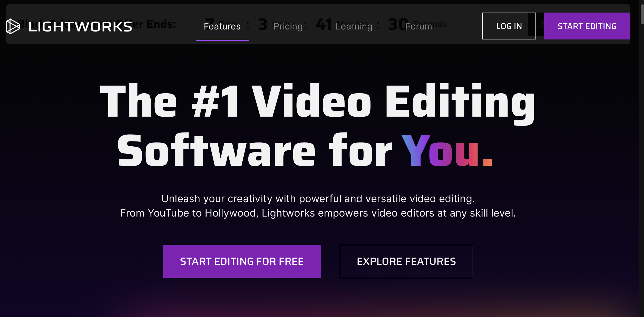Grab the vertical scrollbar thumb
The height and width of the screenshot is (317, 644).
tap(642, 14)
